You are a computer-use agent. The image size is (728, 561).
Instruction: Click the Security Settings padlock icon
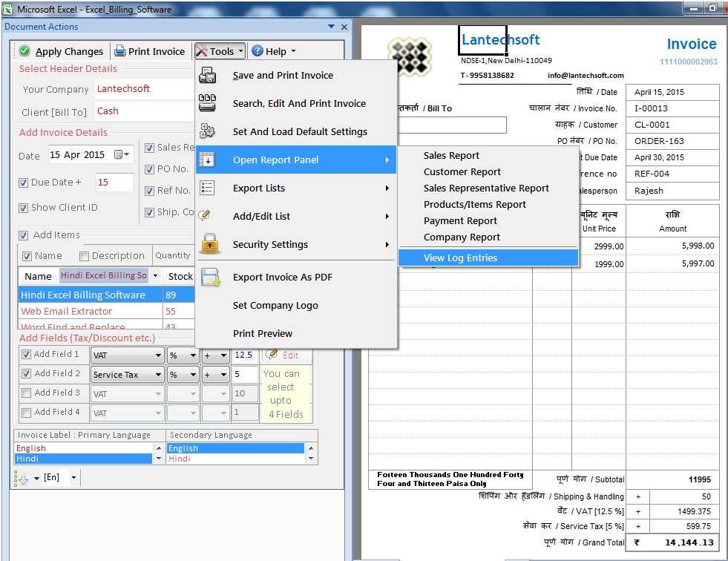210,244
